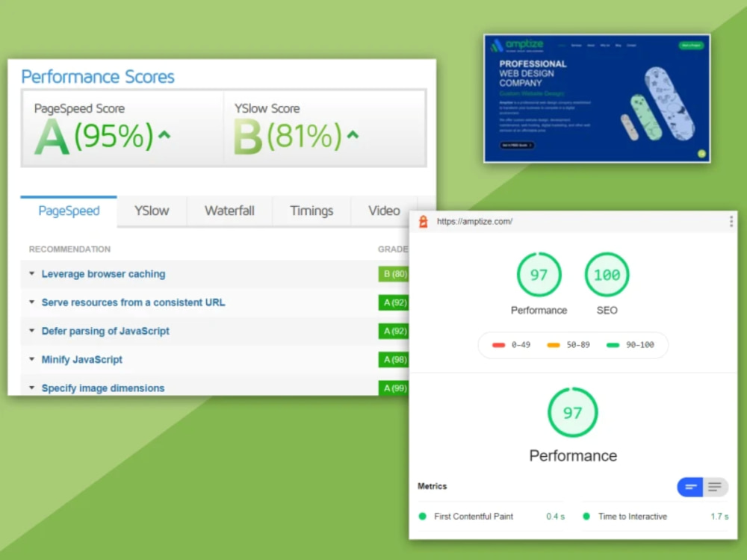
Task: Click PageSpeed Score A (95%) grade
Action: (x=94, y=137)
